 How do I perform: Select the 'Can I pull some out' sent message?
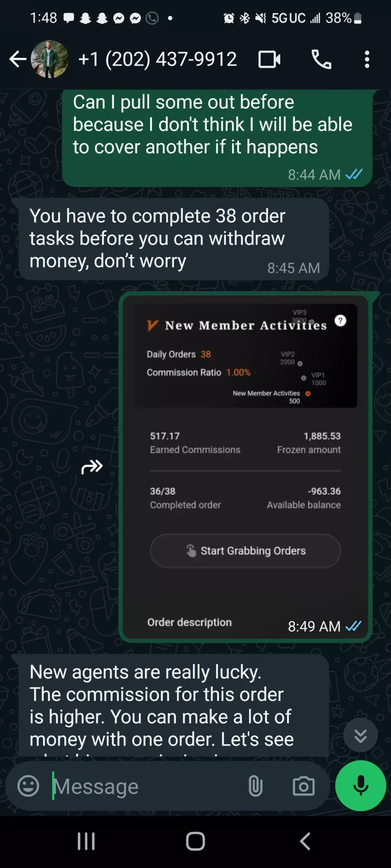tap(217, 138)
